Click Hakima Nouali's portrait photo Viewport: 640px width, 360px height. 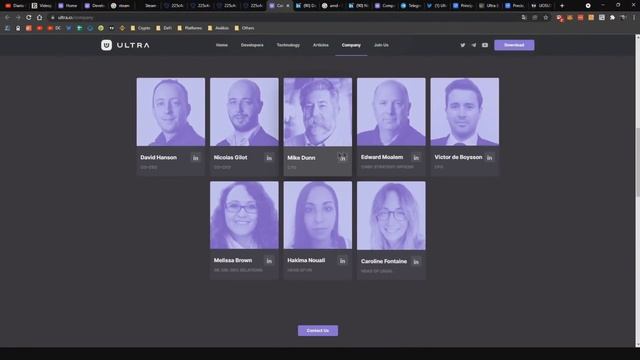click(318, 215)
